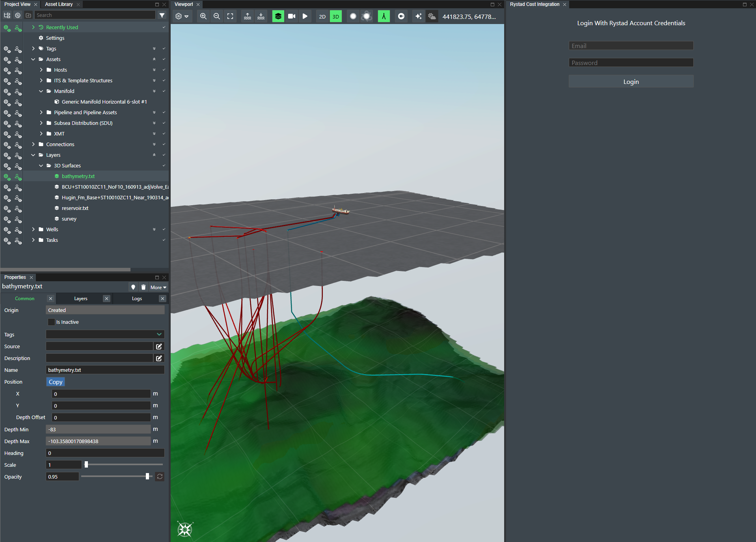Open the Common properties tab

(x=24, y=299)
